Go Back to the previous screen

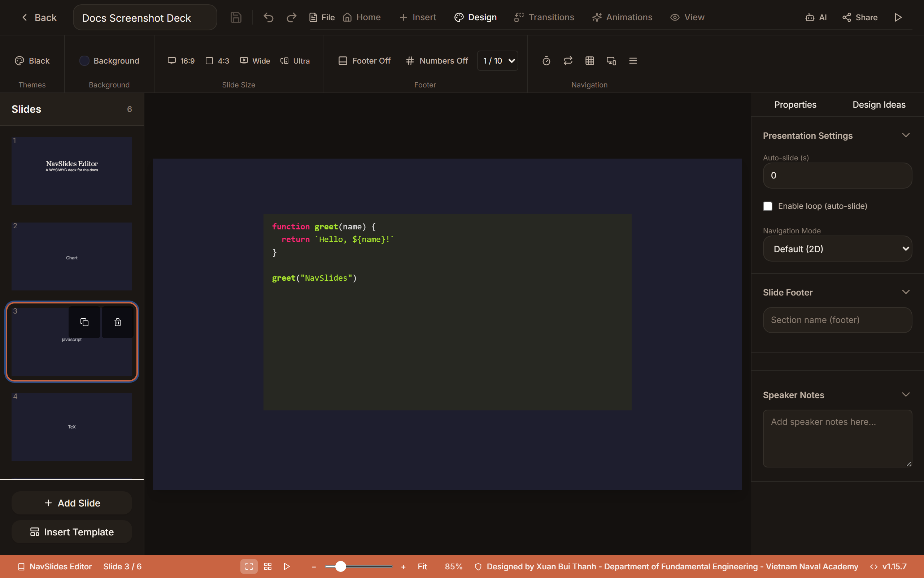(39, 18)
